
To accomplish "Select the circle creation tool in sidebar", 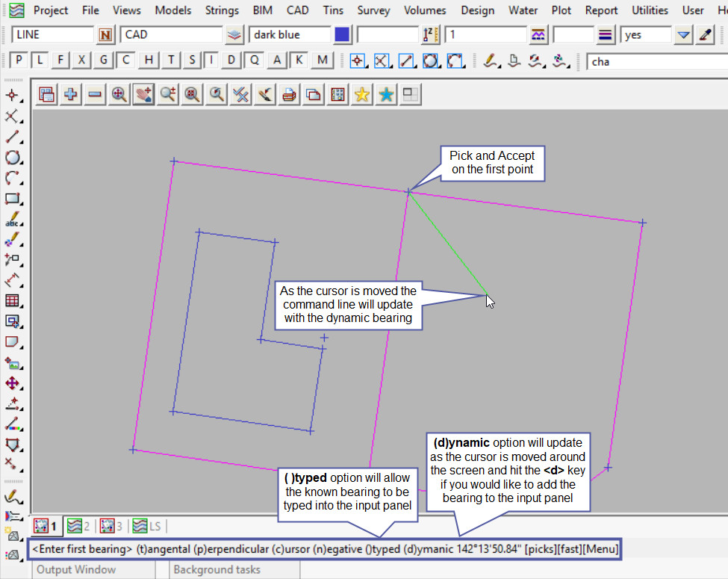I will click(13, 158).
